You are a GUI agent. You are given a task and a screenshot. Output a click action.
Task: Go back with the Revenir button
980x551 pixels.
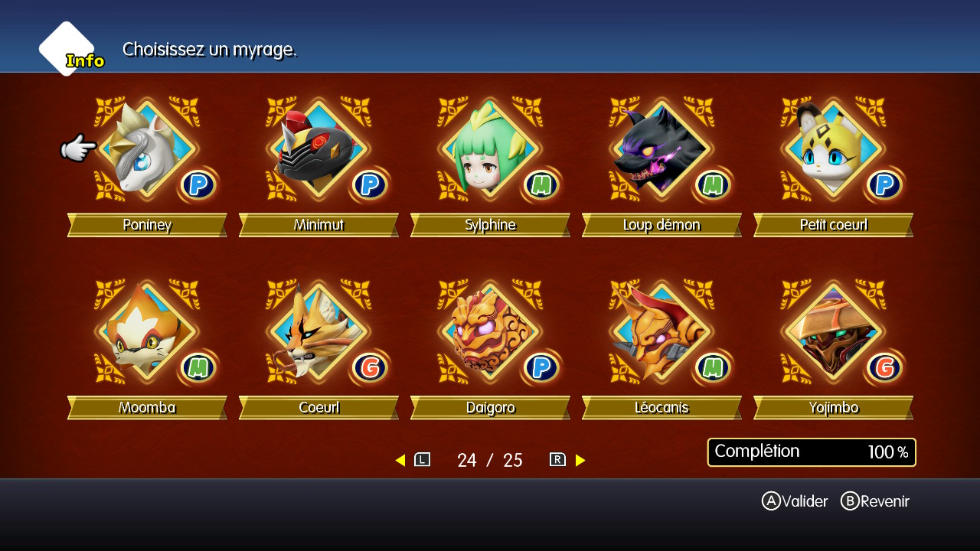(x=875, y=501)
